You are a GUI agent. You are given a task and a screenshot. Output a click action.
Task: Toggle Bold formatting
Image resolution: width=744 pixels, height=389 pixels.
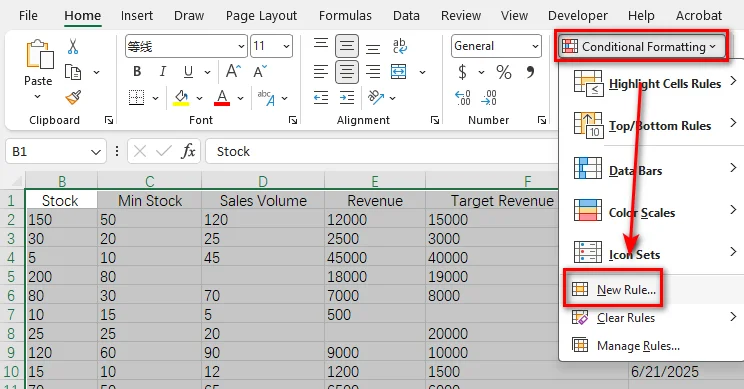coord(137,72)
